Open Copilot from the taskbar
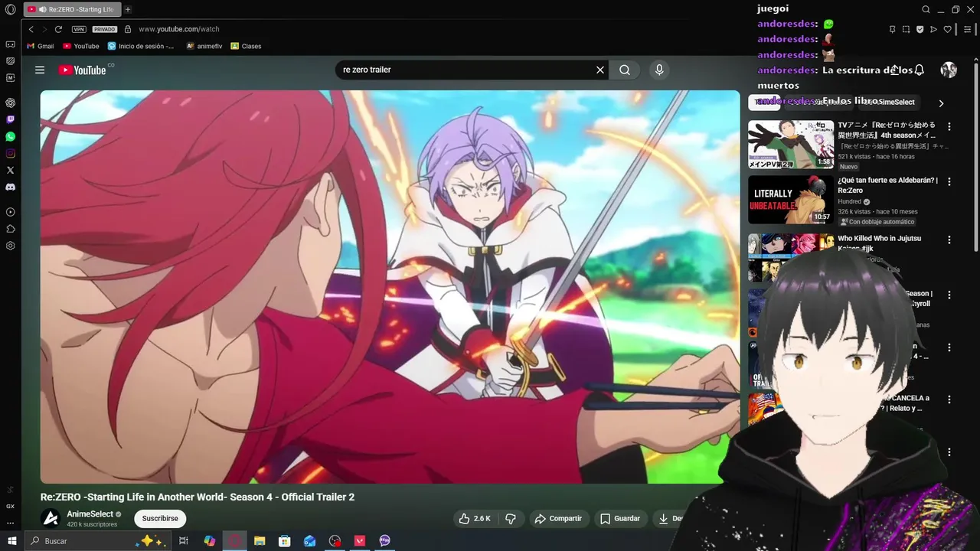This screenshot has width=980, height=551. (x=210, y=541)
